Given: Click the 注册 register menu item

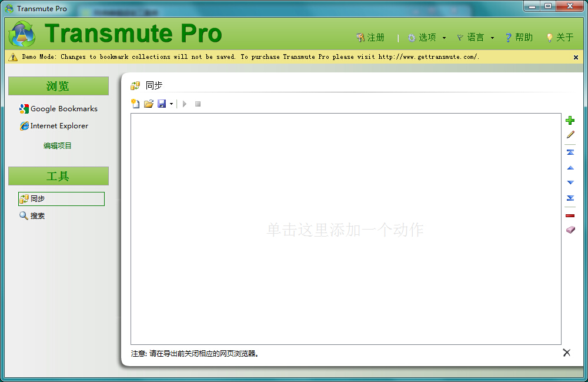Looking at the screenshot, I should coord(370,38).
